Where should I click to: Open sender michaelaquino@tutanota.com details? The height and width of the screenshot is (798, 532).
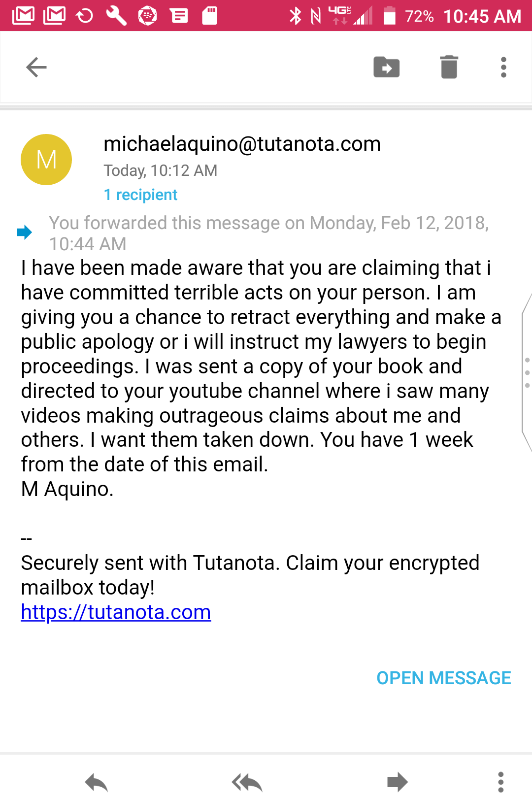[242, 144]
